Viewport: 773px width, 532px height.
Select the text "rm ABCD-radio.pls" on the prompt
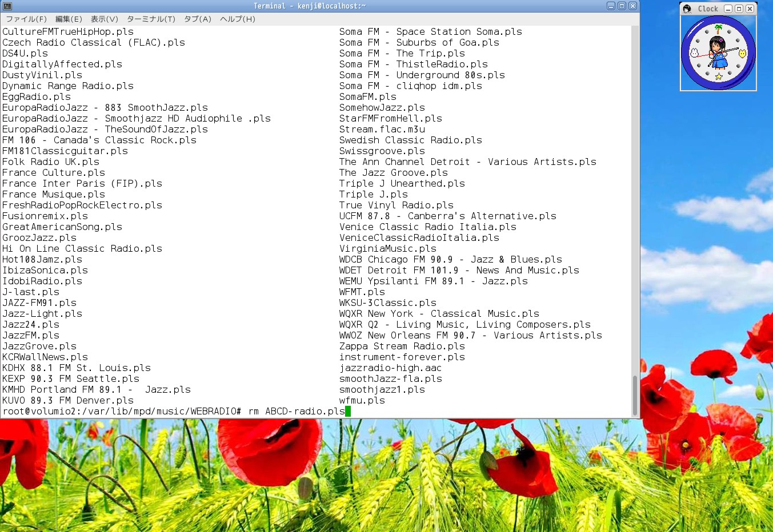point(296,411)
